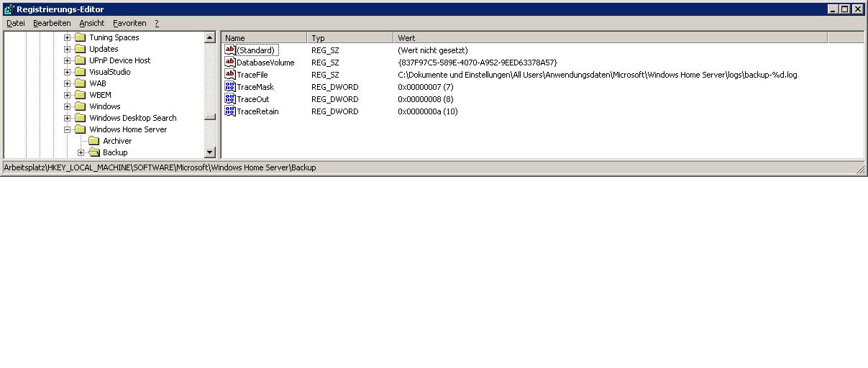
Task: Open the ? help menu
Action: coord(157,23)
